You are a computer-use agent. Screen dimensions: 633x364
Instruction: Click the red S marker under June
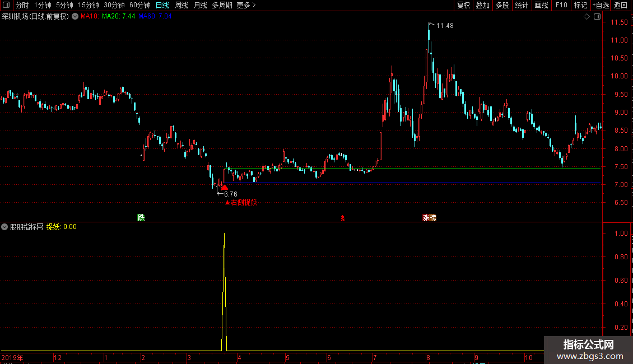click(x=343, y=218)
